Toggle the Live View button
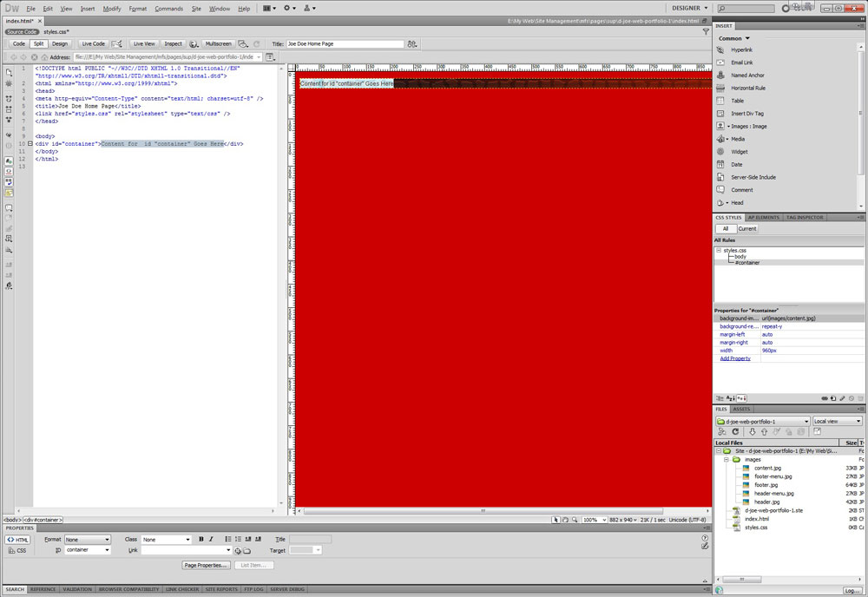The height and width of the screenshot is (597, 868). (x=143, y=43)
